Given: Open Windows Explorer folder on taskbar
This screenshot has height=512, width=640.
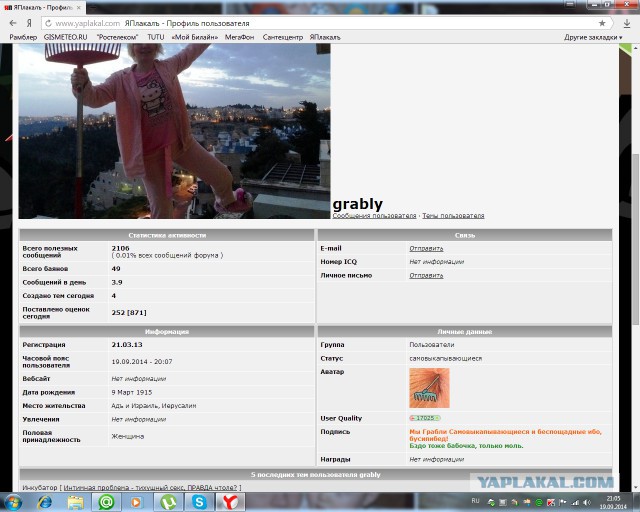Looking at the screenshot, I should pos(75,502).
